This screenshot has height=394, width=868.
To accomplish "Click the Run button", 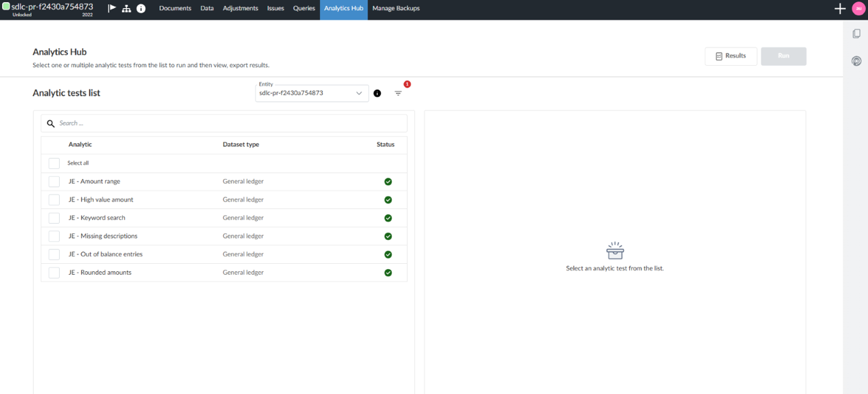I will (783, 56).
